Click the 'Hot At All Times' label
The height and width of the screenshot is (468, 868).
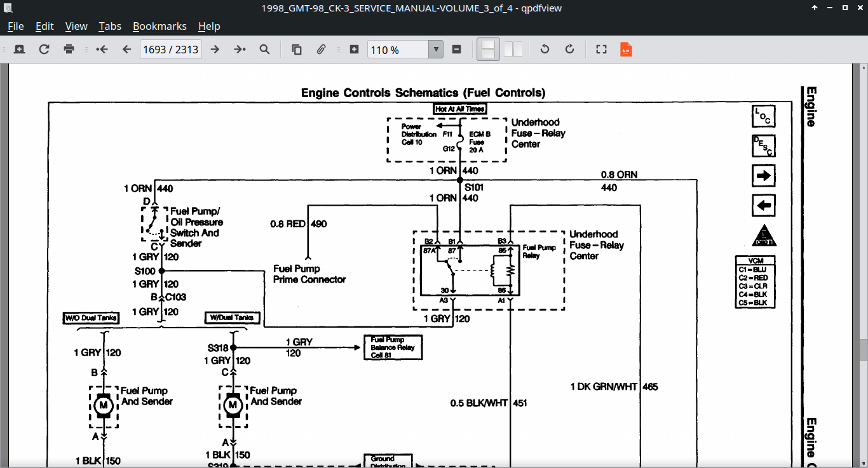click(460, 109)
